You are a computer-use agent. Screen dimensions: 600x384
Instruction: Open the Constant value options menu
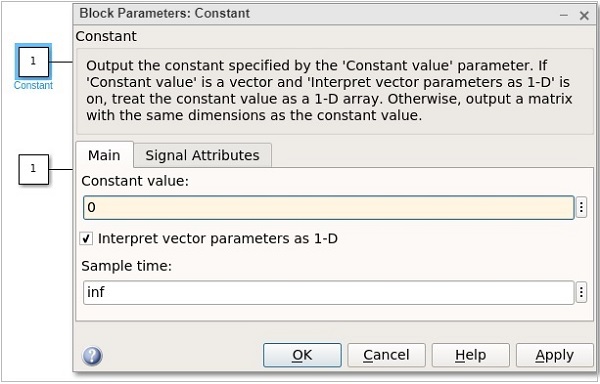[x=581, y=207]
